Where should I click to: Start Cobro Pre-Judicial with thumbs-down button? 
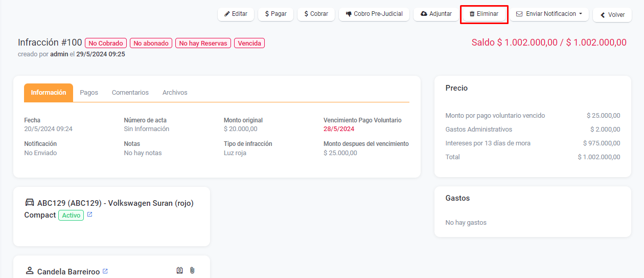(x=374, y=14)
